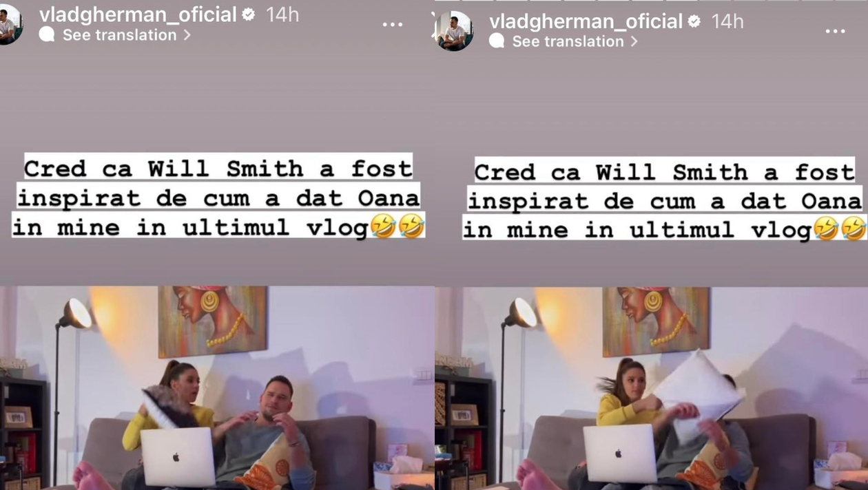This screenshot has height=490, width=868.
Task: Tap the left video showing the couple on the sofa
Action: click(217, 387)
